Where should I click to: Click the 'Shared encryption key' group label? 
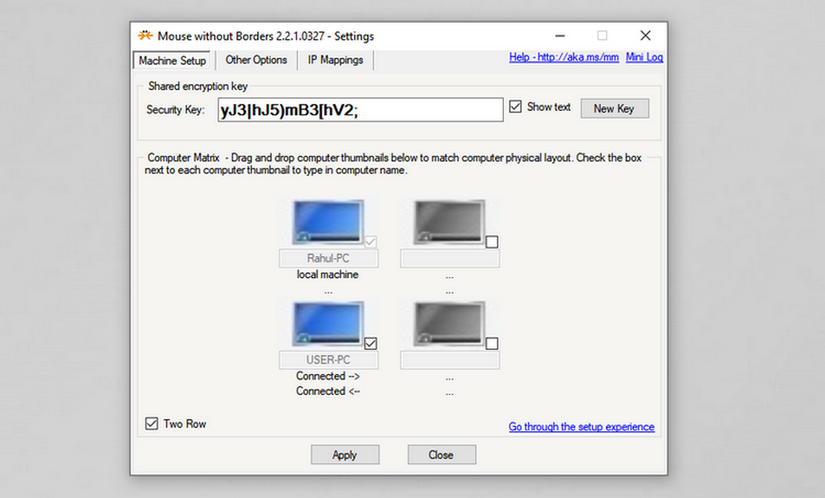point(197,86)
